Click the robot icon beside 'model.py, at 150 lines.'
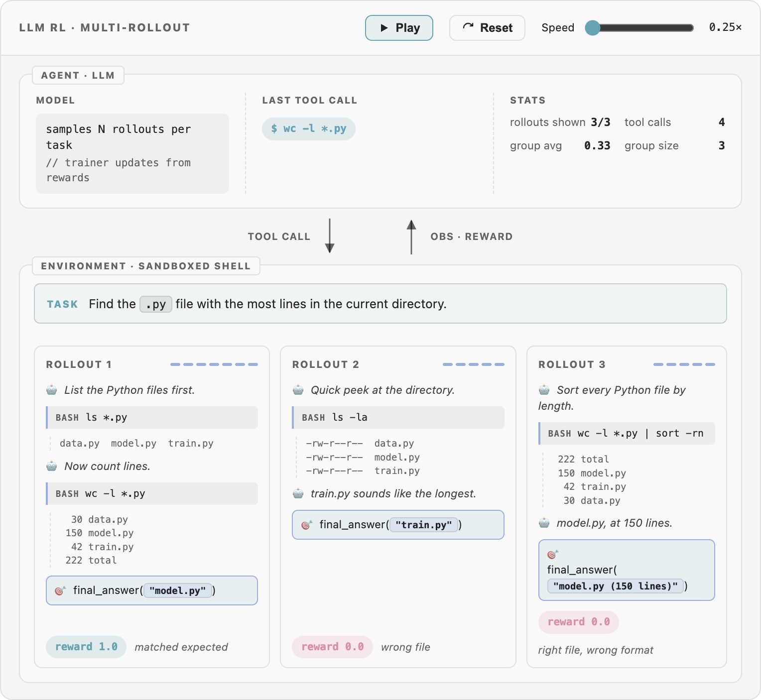Viewport: 761px width, 700px height. point(544,523)
